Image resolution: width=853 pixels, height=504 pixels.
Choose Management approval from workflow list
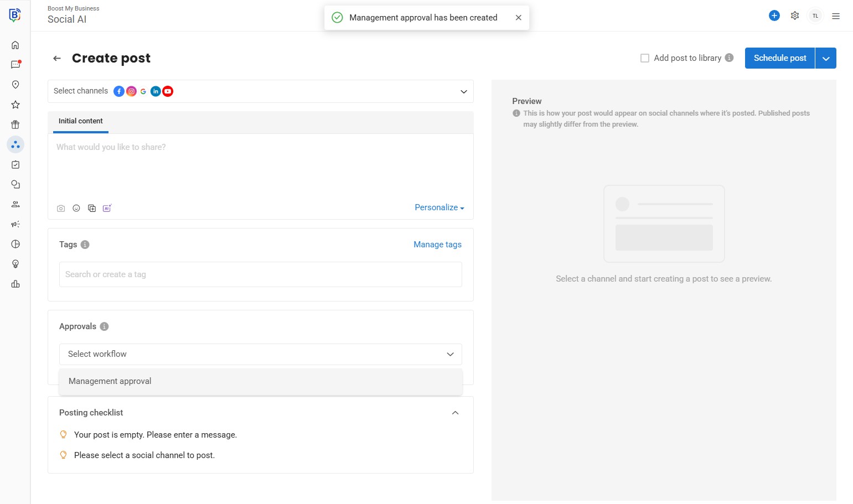tap(110, 381)
